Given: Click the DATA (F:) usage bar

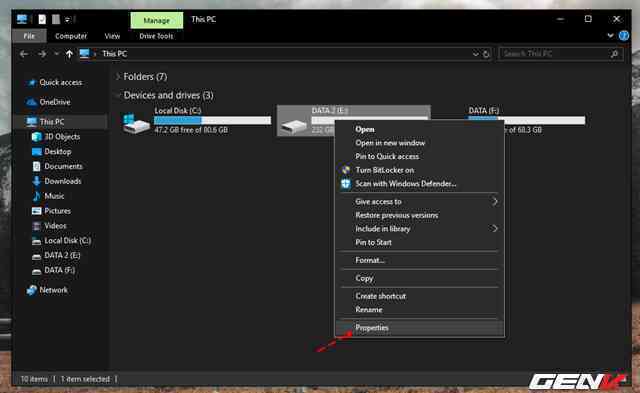Looking at the screenshot, I should [527, 120].
